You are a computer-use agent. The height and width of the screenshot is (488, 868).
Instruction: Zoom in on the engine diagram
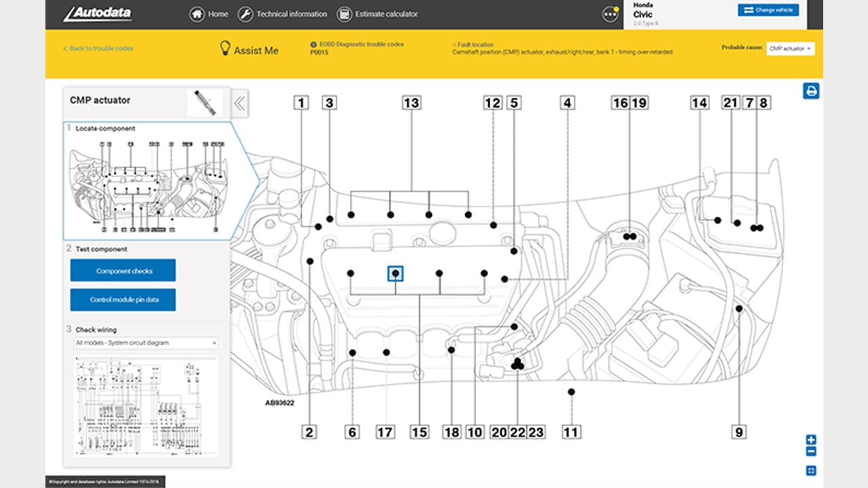[811, 439]
